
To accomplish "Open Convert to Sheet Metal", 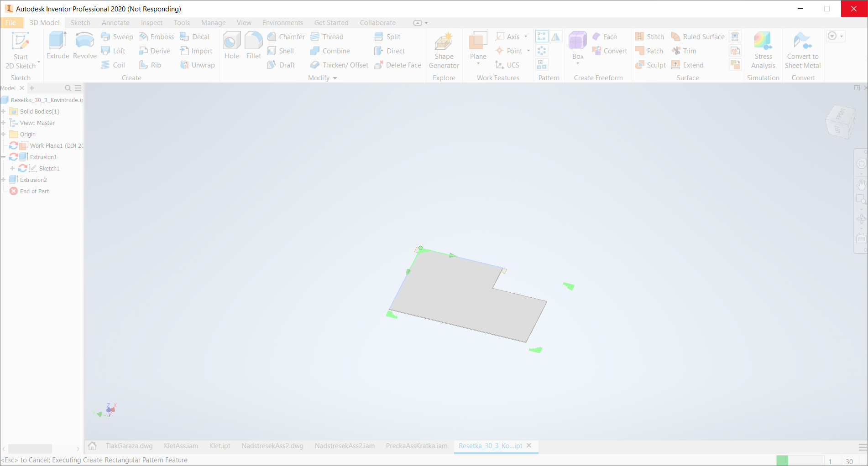I will (x=803, y=50).
